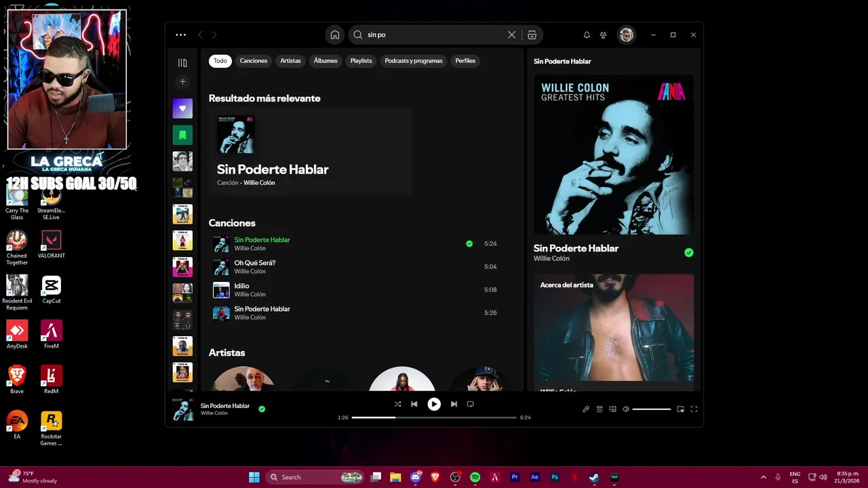The image size is (868, 488).
Task: Select the Canciones filter tab
Action: (254, 61)
